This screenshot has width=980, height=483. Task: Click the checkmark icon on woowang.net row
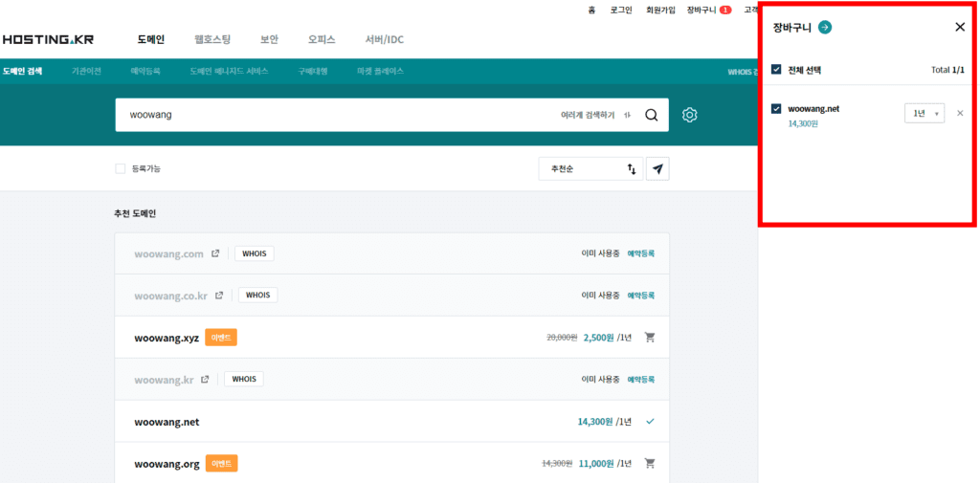[x=650, y=421]
